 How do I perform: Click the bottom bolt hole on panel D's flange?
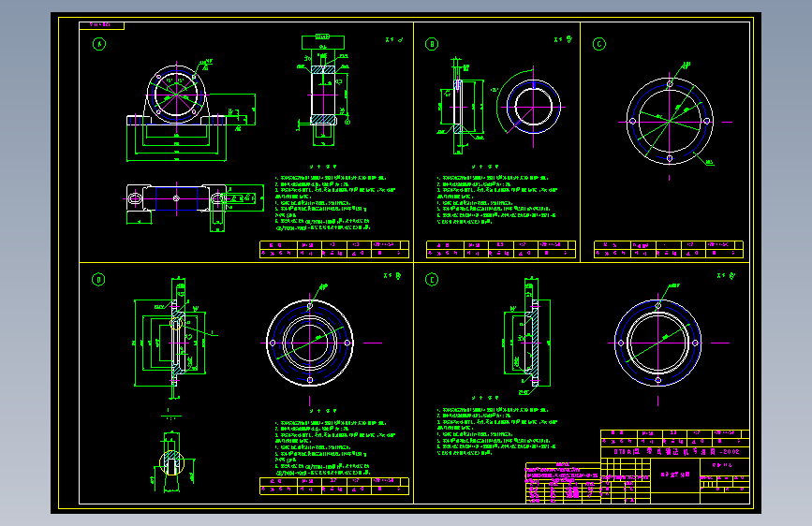(310, 380)
